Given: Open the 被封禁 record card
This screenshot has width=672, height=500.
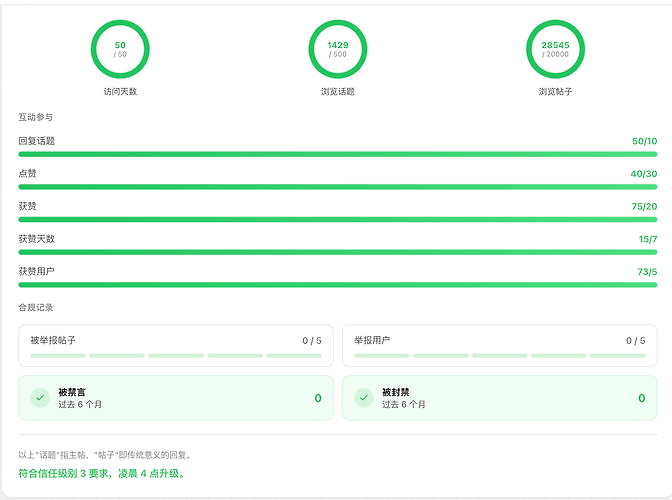Looking at the screenshot, I should 500,398.
